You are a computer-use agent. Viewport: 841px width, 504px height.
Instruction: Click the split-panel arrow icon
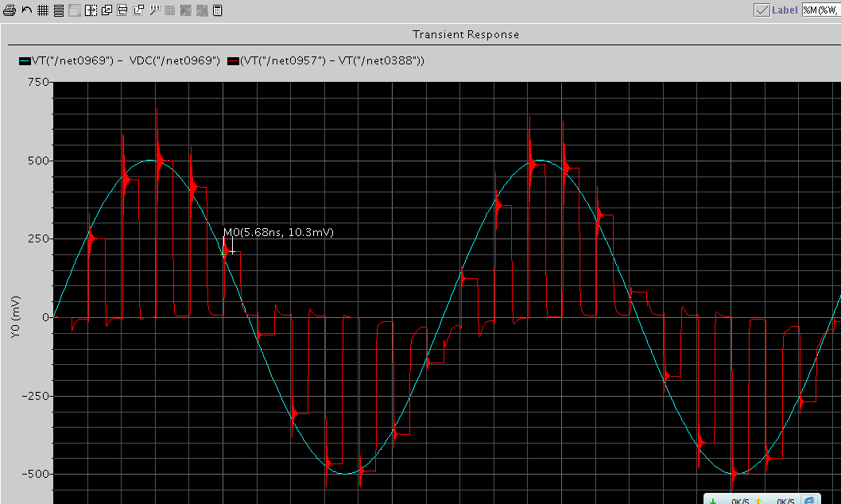91,10
